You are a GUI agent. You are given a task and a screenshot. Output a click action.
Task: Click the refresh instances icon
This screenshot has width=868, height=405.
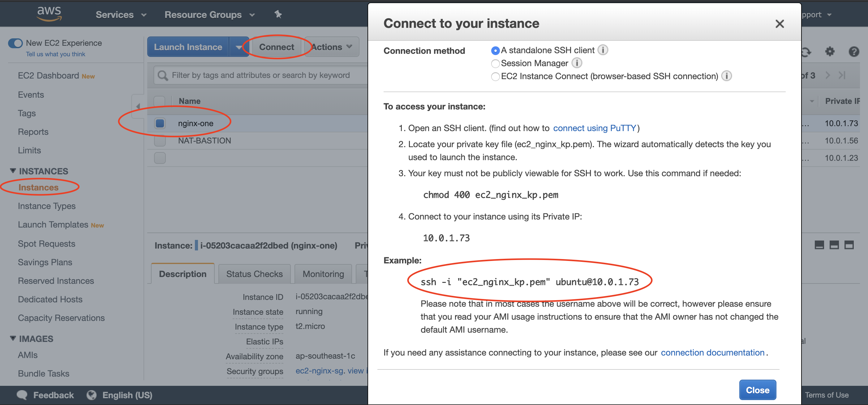pyautogui.click(x=806, y=52)
